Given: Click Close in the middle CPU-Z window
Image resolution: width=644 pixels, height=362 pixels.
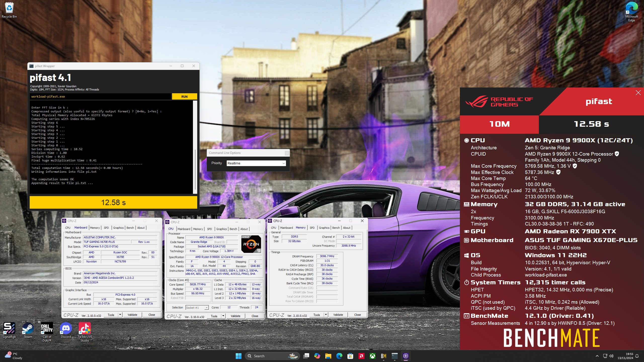Looking at the screenshot, I should pos(255,316).
